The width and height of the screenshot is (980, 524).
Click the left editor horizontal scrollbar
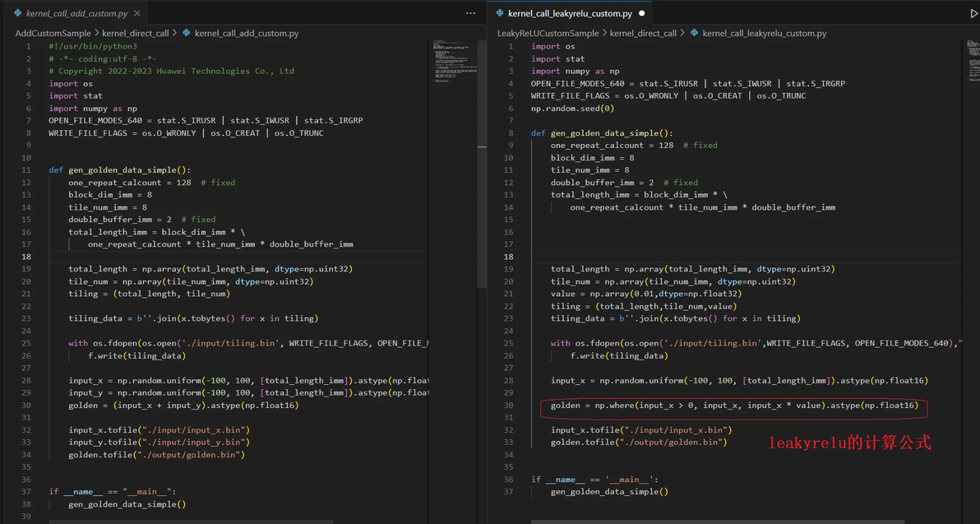191,521
